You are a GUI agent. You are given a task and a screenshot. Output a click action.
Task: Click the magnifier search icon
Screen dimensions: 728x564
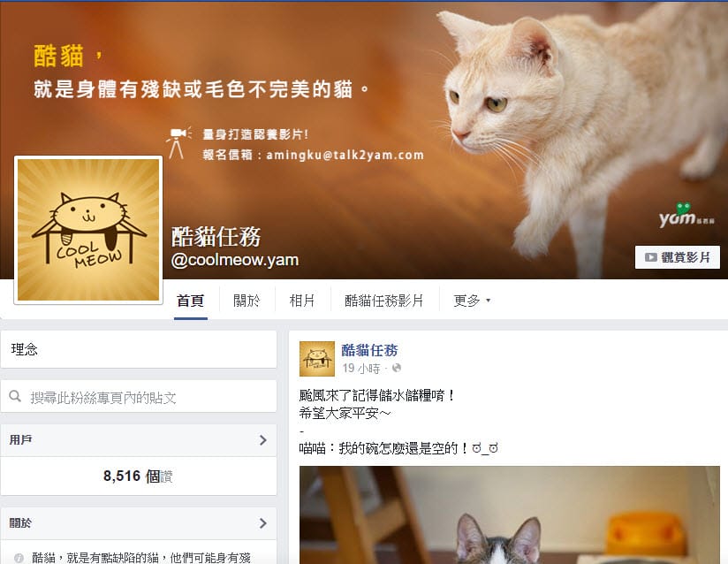(15, 396)
